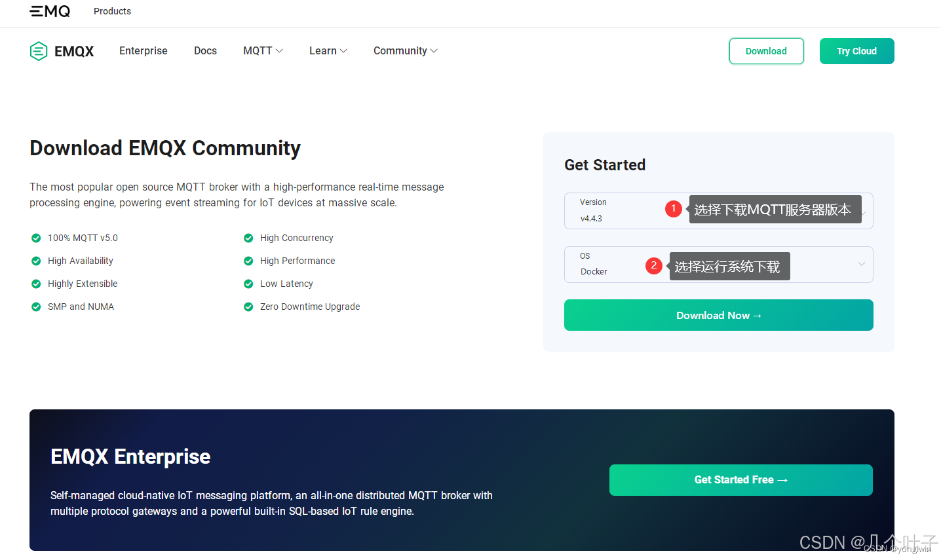Open the OS Docker selector
Image resolution: width=941 pixels, height=560 pixels.
click(718, 265)
